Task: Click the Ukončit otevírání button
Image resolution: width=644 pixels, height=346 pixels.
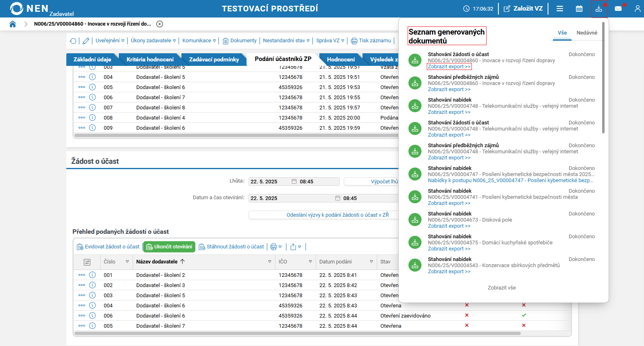Action: coord(169,247)
